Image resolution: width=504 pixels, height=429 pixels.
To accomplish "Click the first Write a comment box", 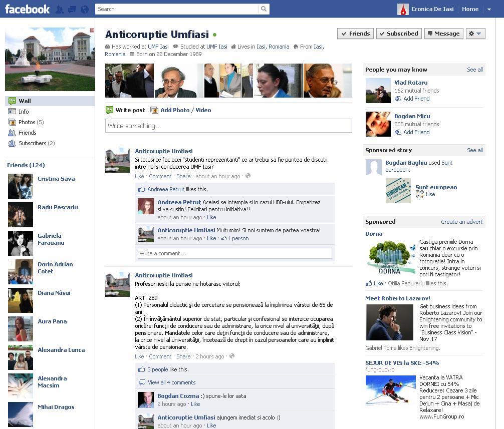I will tap(235, 253).
